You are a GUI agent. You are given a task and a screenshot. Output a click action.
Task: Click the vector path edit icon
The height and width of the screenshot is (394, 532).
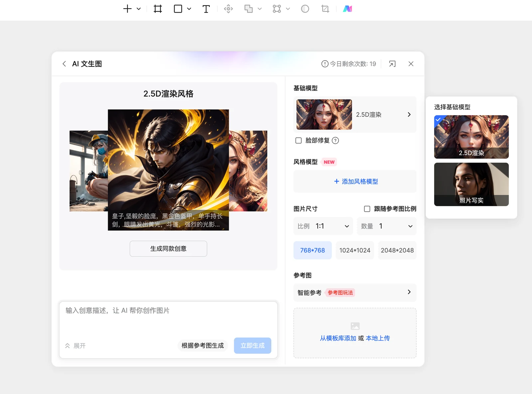click(x=277, y=9)
